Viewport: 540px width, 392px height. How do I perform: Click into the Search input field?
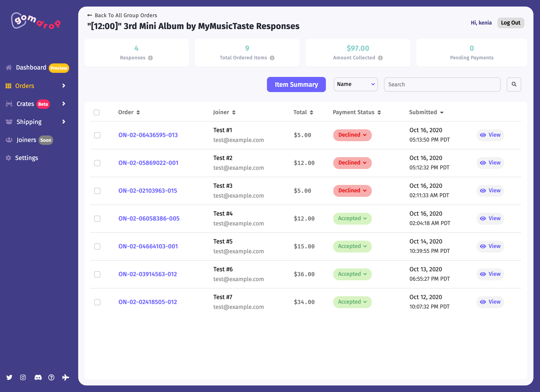(x=442, y=84)
